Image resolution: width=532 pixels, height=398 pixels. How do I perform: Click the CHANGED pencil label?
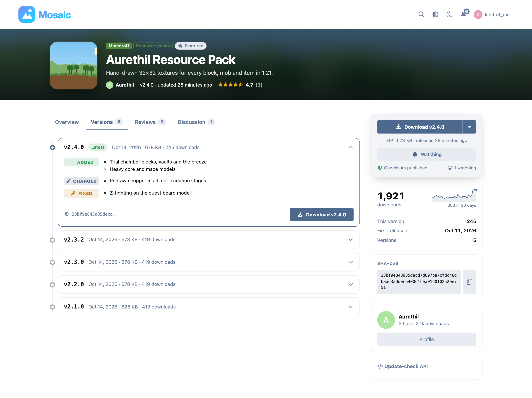[81, 181]
